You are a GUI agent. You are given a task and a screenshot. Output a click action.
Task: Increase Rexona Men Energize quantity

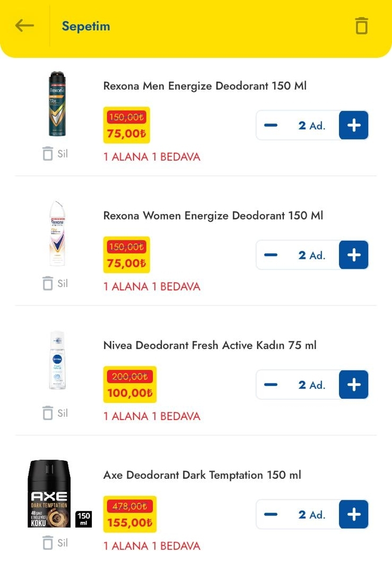(x=353, y=125)
